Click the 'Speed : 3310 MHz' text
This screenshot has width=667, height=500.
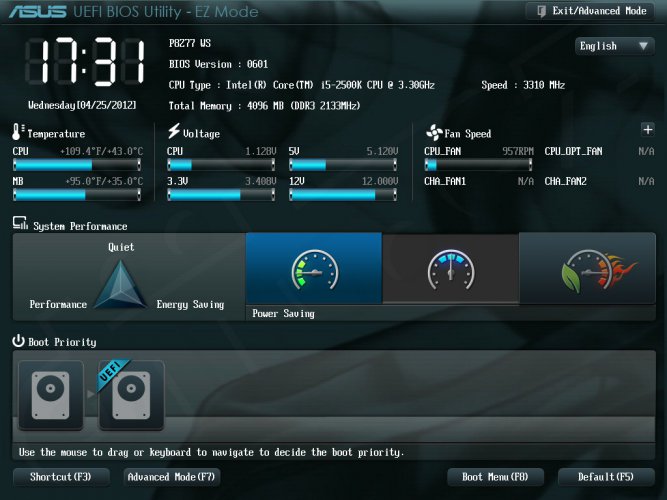pyautogui.click(x=523, y=85)
